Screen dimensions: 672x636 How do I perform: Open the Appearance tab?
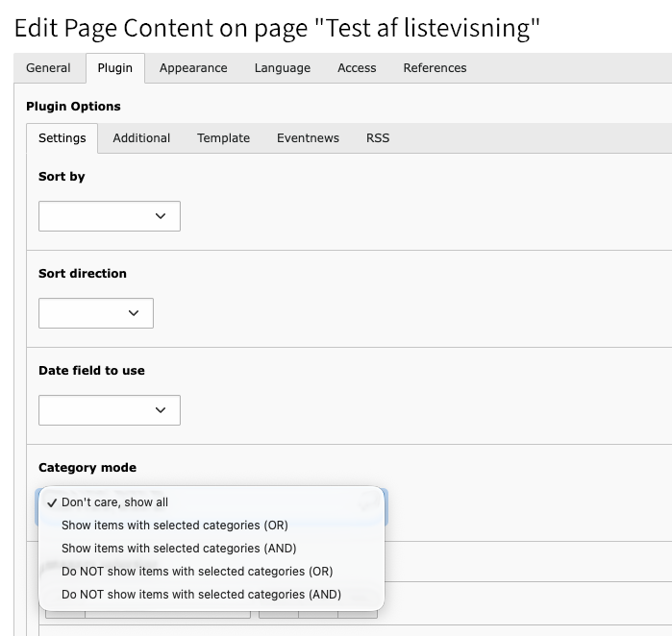tap(193, 68)
